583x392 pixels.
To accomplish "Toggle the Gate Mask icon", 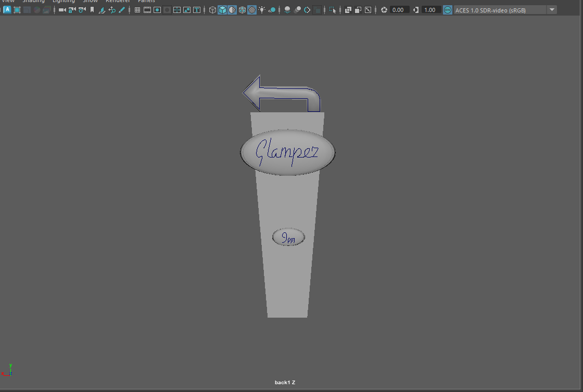I will click(x=167, y=10).
